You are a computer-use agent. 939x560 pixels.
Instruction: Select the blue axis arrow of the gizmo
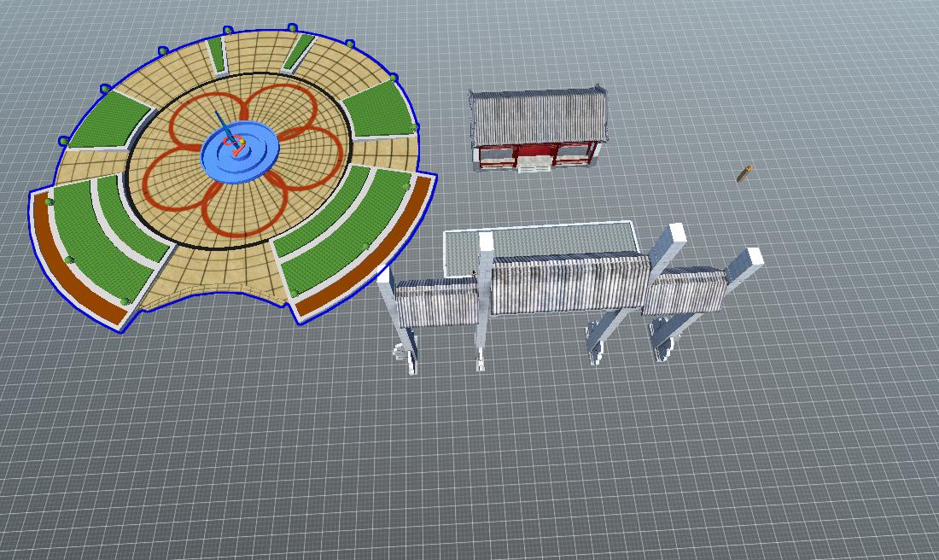click(222, 121)
